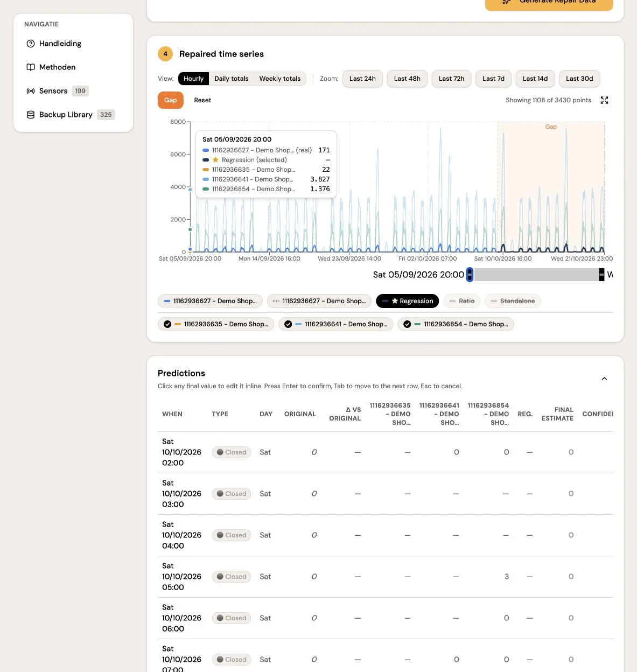Click Closed badge in 06:00 row
This screenshot has height=672, width=637.
(232, 618)
